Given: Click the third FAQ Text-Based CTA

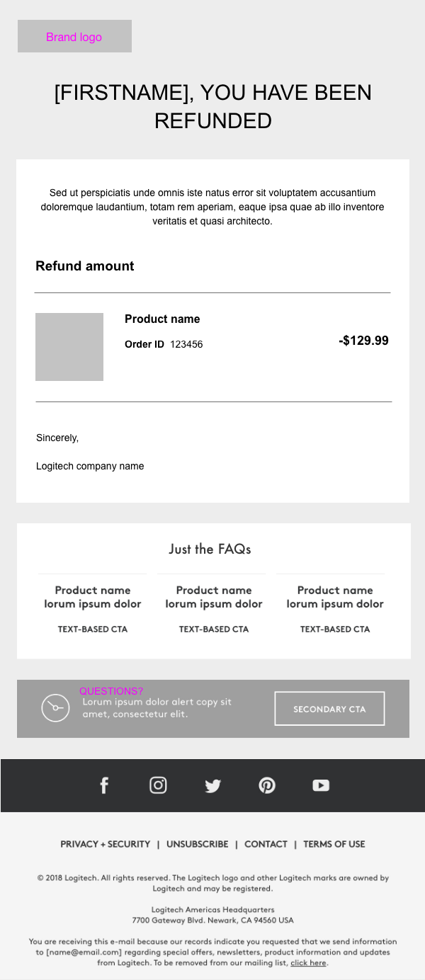Looking at the screenshot, I should pyautogui.click(x=335, y=629).
